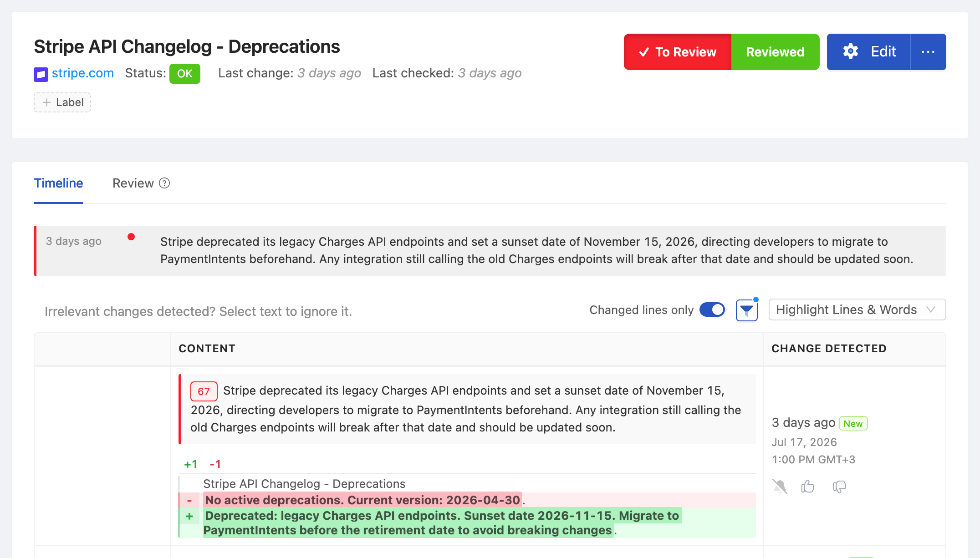The width and height of the screenshot is (980, 558).
Task: Click 'Last change: 3 days ago' text
Action: click(x=290, y=73)
